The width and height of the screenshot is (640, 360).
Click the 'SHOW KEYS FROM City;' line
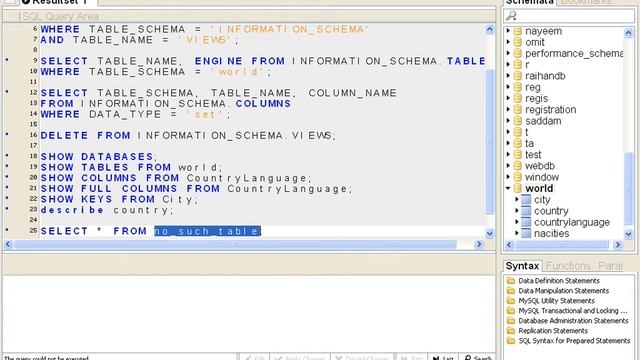(120, 199)
